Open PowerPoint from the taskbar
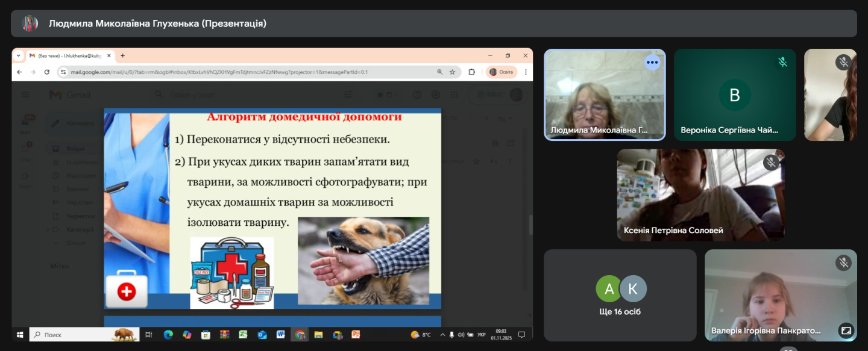The width and height of the screenshot is (868, 351). (x=356, y=335)
